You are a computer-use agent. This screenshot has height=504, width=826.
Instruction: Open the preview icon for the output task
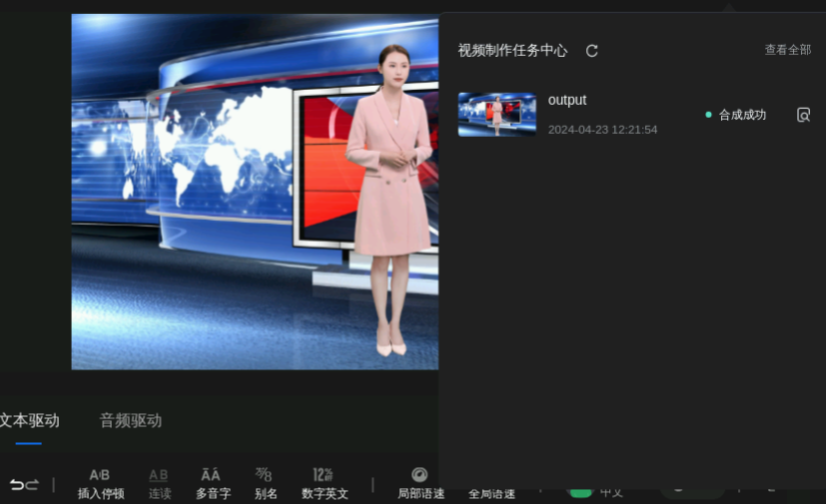[x=803, y=115]
